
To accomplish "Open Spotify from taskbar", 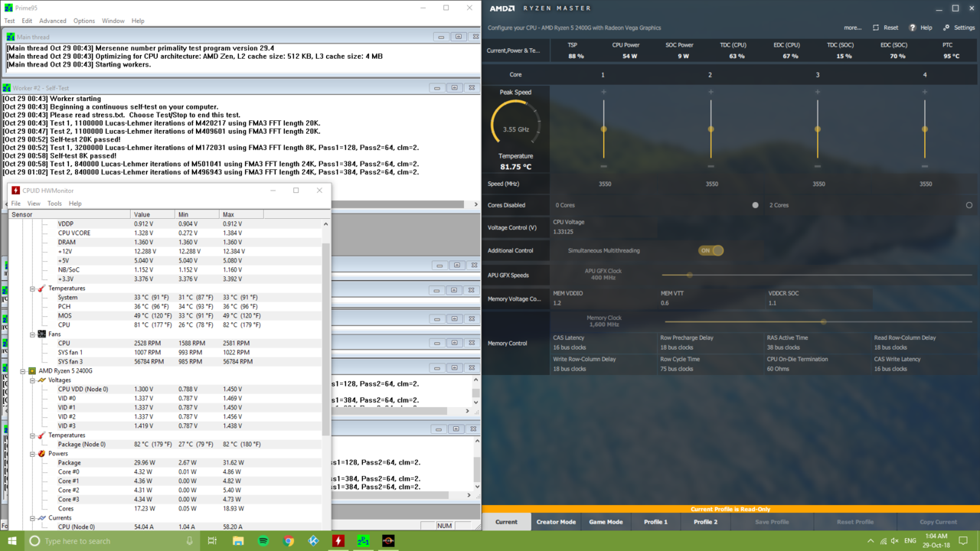I will click(x=263, y=541).
